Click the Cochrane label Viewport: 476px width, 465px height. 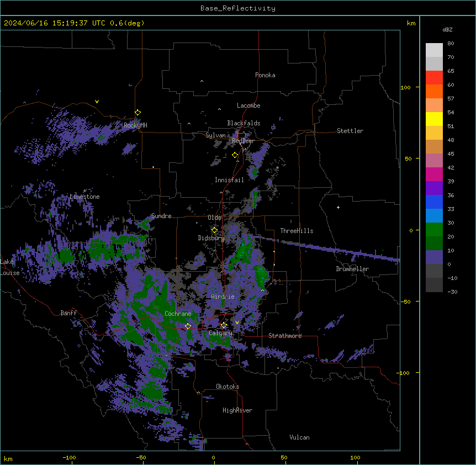[x=178, y=314]
